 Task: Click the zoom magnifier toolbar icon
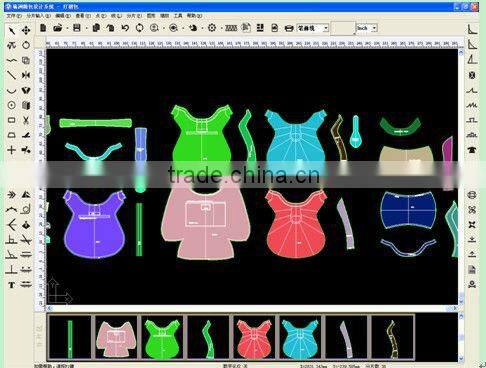pos(154,28)
